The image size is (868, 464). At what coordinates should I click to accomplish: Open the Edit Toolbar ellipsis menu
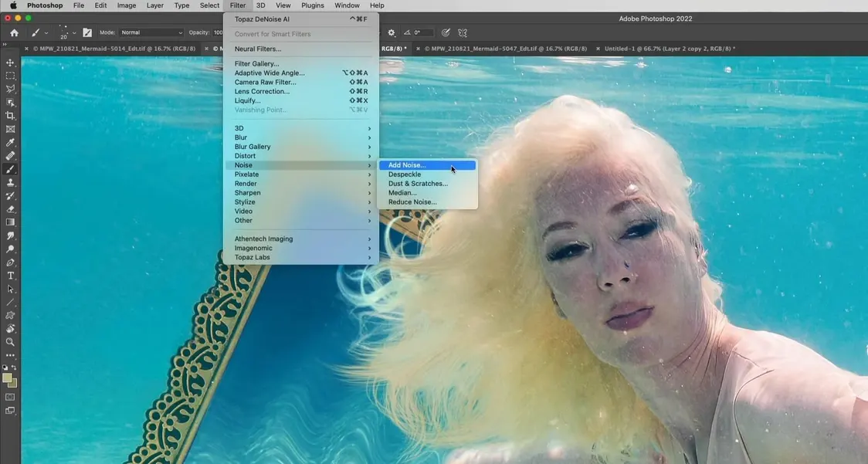[x=10, y=355]
